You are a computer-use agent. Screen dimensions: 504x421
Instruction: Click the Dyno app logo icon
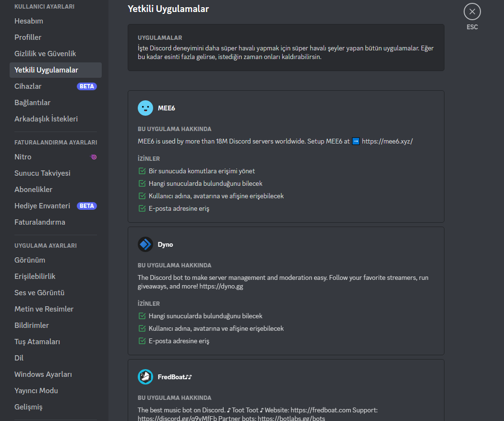[145, 244]
